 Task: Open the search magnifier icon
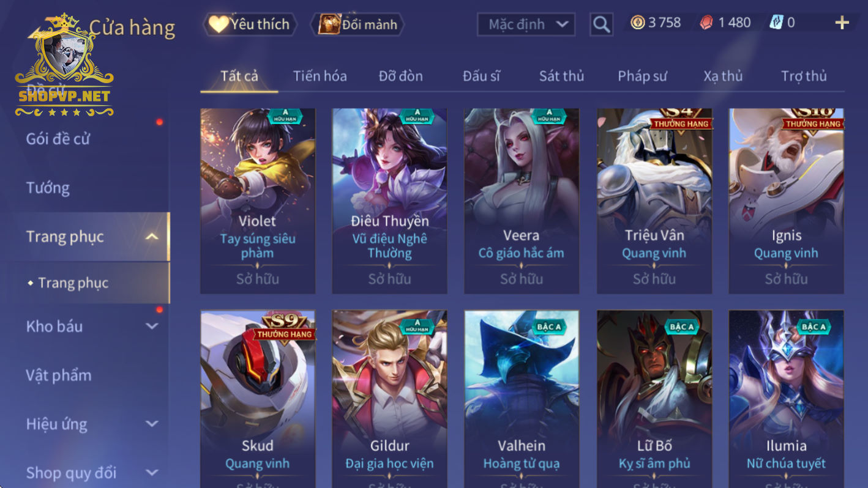(x=601, y=24)
